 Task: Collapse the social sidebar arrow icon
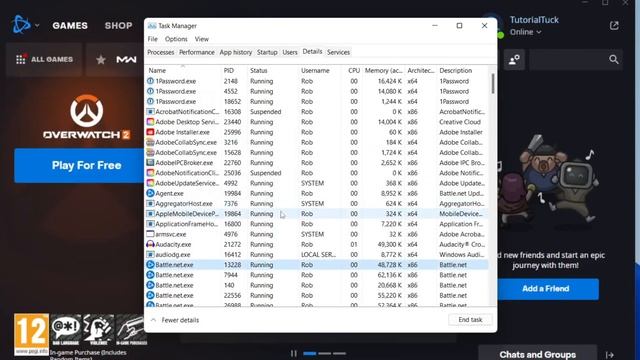click(x=610, y=355)
